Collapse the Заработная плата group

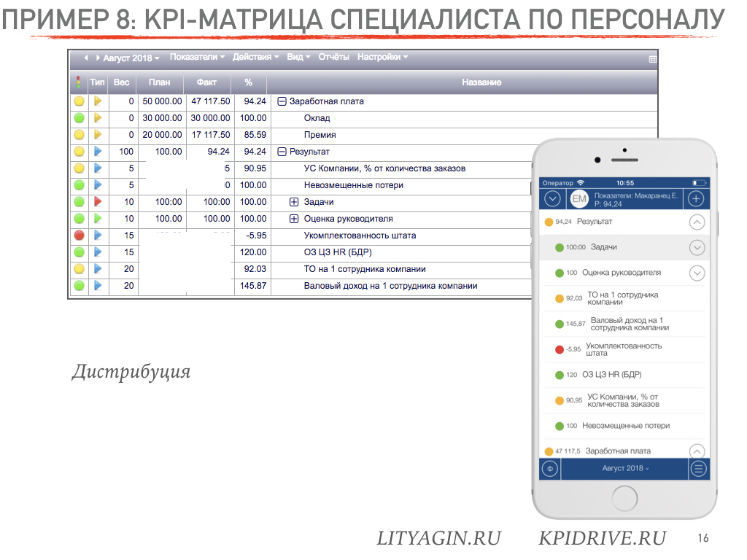point(282,101)
